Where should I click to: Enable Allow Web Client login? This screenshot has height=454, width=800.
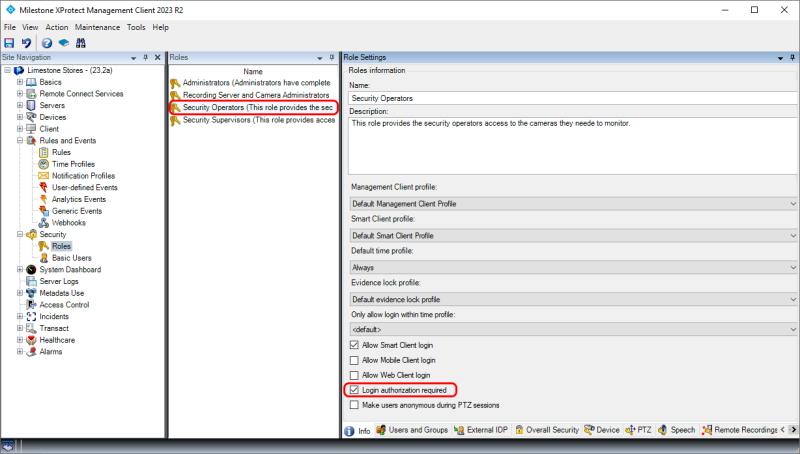pyautogui.click(x=354, y=375)
